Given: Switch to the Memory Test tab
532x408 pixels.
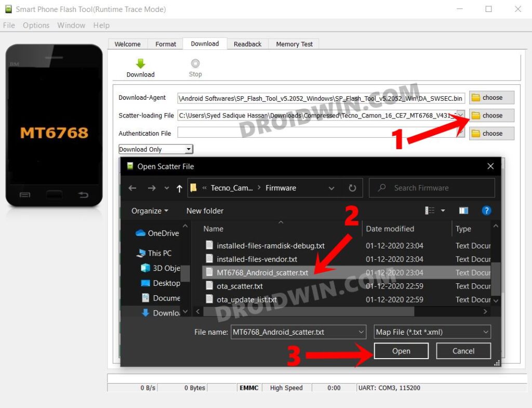Looking at the screenshot, I should pos(294,44).
